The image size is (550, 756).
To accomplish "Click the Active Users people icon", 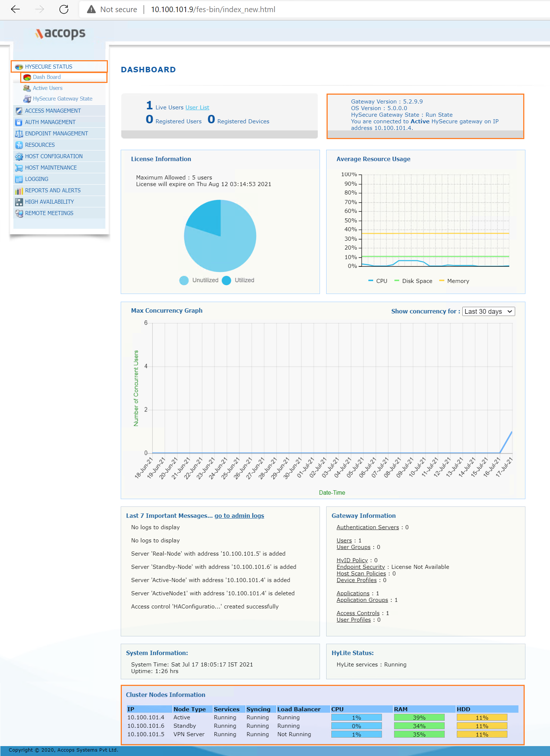I will [x=27, y=88].
